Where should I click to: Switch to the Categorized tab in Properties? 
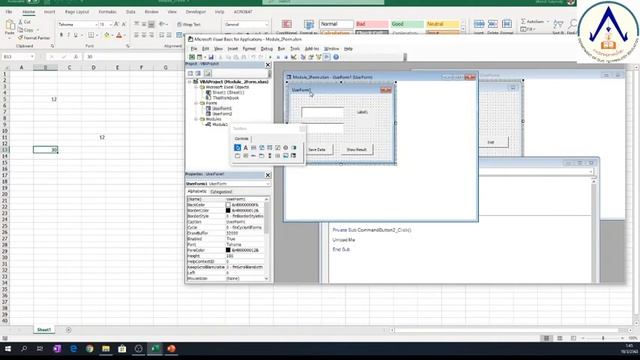pos(221,192)
